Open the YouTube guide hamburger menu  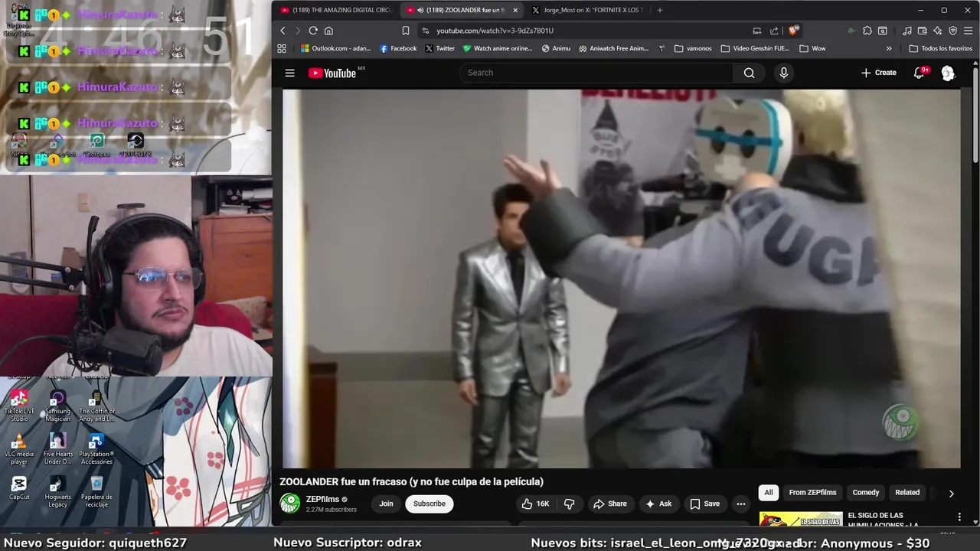pos(289,73)
